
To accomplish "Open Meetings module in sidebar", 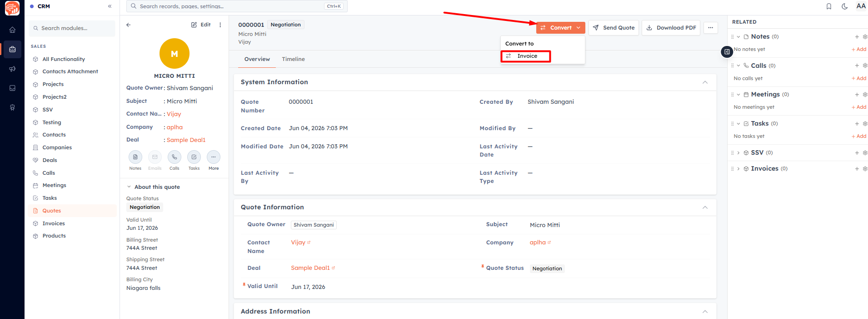I will click(73, 185).
